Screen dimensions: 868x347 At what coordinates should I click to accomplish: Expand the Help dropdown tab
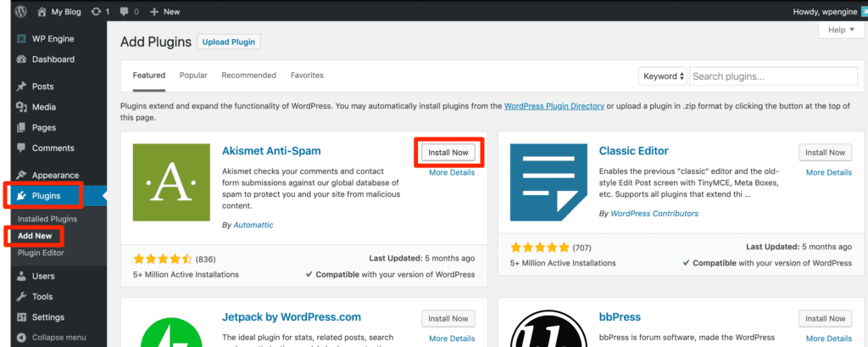tap(840, 30)
